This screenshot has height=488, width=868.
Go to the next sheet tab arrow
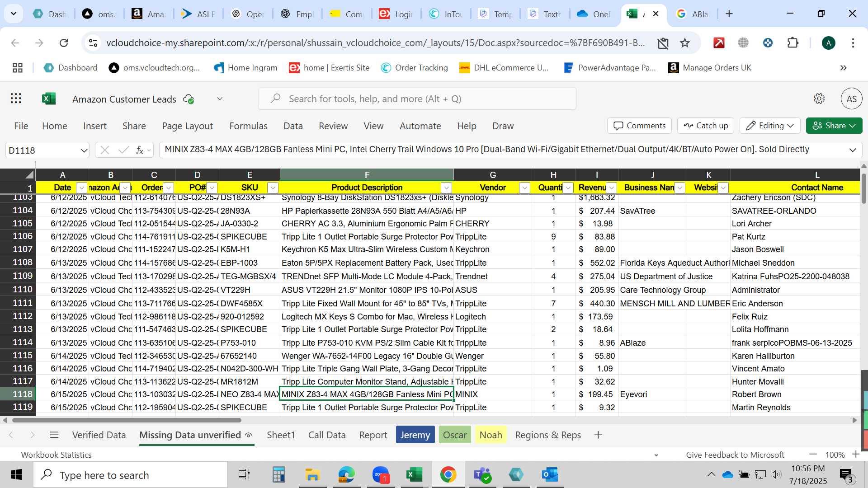click(33, 435)
